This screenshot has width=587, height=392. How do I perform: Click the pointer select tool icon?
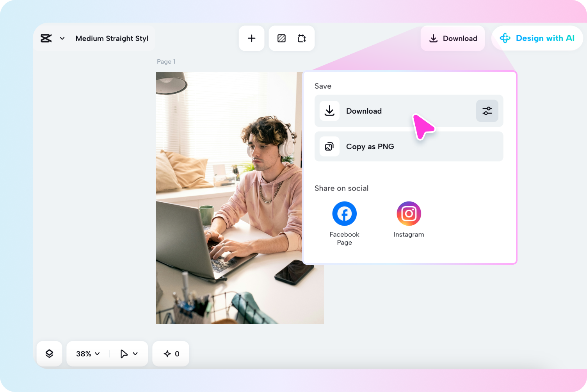point(124,354)
